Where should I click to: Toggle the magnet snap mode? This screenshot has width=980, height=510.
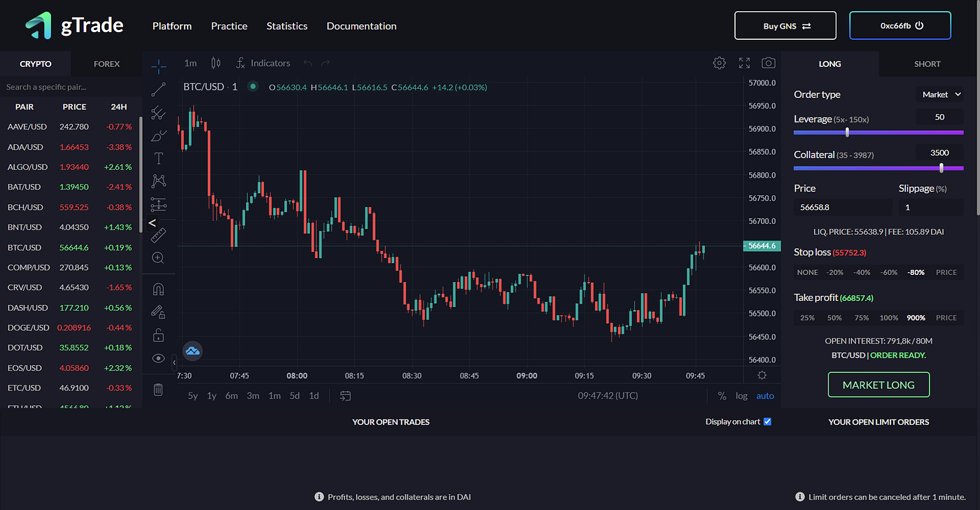pyautogui.click(x=159, y=290)
